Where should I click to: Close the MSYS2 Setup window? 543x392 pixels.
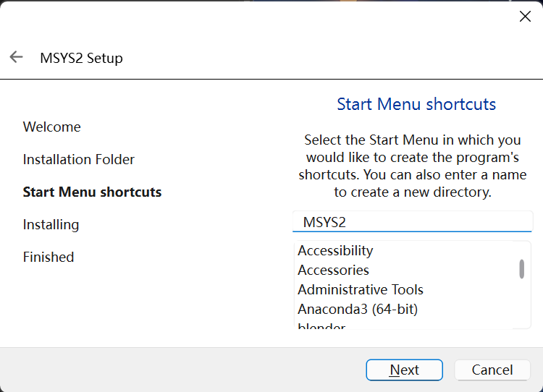click(x=525, y=17)
